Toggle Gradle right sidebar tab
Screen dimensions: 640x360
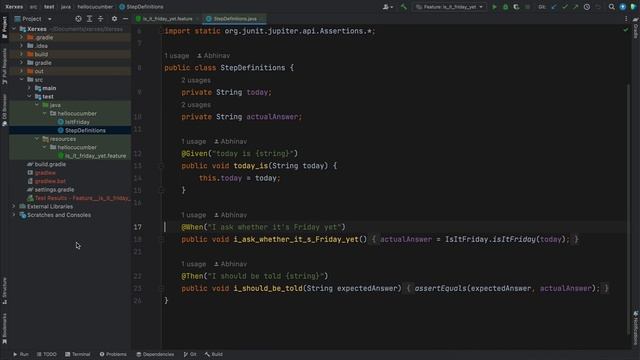[x=636, y=28]
